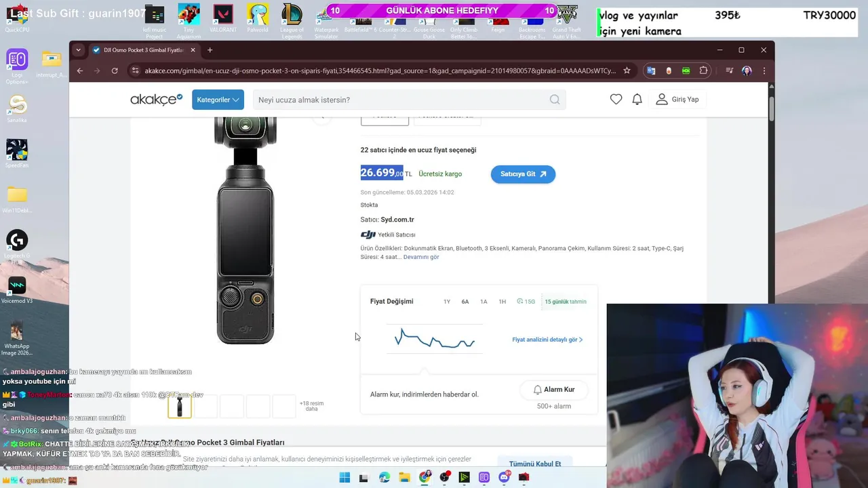The width and height of the screenshot is (868, 488).
Task: Open Grand Theft Auto V desktop shortcut
Action: click(566, 21)
